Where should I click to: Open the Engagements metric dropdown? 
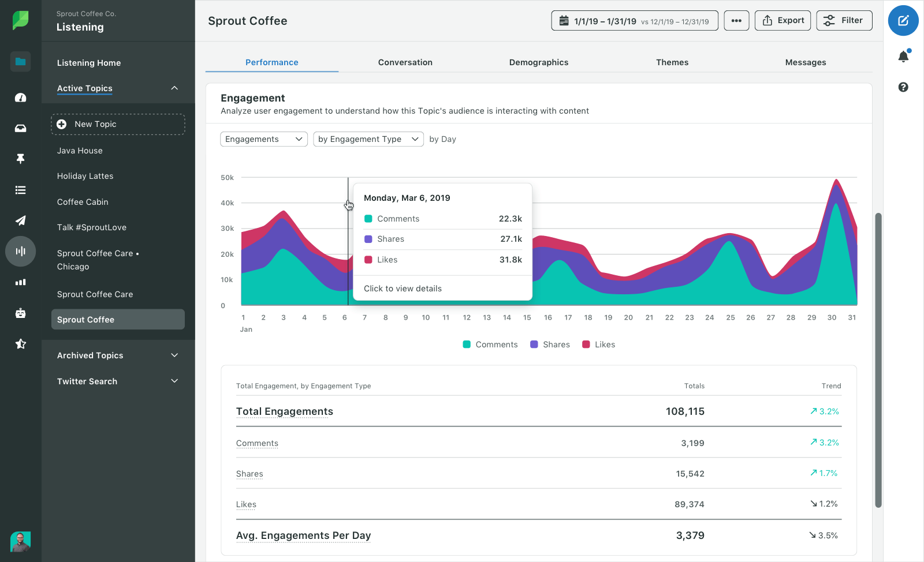tap(264, 139)
